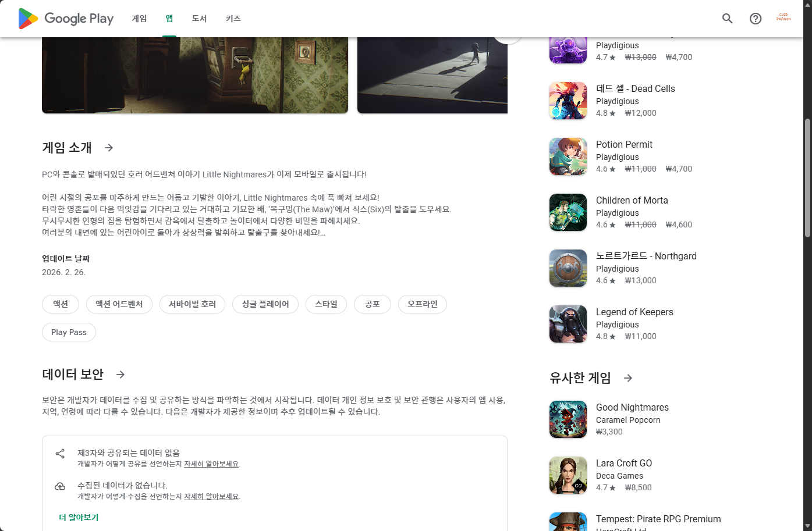This screenshot has width=812, height=531.
Task: Click the cloud upload icon beside 수집된 데이터가 없습니다
Action: click(60, 486)
